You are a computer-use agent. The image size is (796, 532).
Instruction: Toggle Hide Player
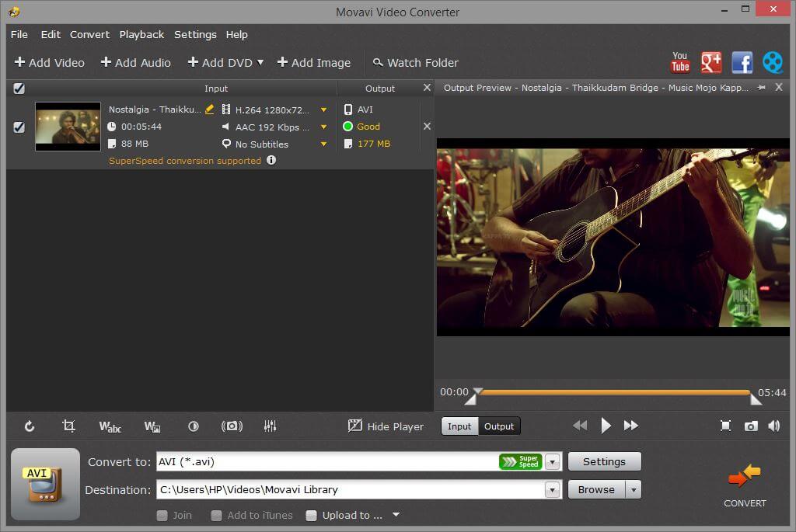click(x=386, y=426)
